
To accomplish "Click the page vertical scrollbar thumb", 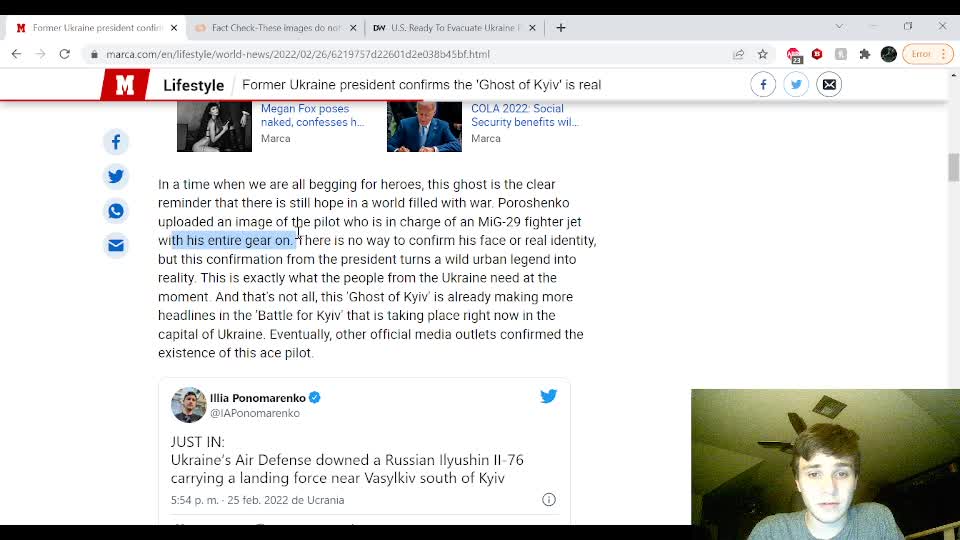I will (953, 167).
